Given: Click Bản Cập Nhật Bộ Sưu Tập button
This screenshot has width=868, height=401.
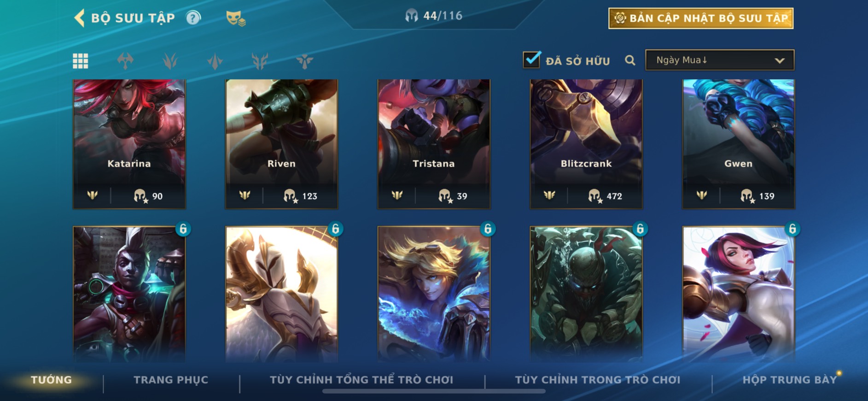Looking at the screenshot, I should coord(701,18).
